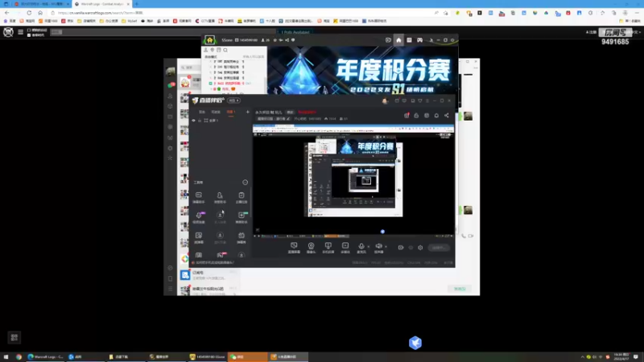Open the share icon in the stream header
The width and height of the screenshot is (644, 362).
[x=447, y=116]
